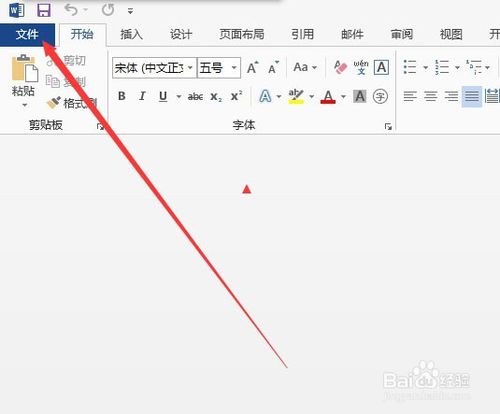
Task: Toggle bold formatting
Action: (122, 97)
